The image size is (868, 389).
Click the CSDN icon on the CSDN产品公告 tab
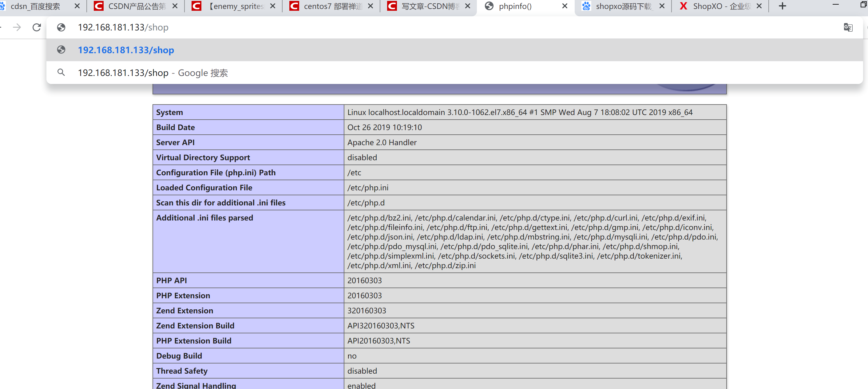coord(98,6)
